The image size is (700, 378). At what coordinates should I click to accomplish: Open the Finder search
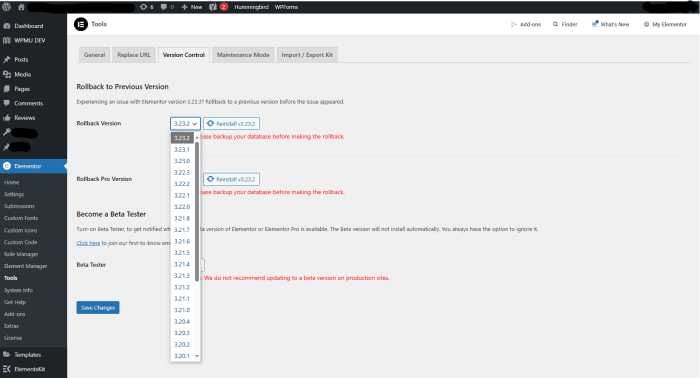[565, 25]
